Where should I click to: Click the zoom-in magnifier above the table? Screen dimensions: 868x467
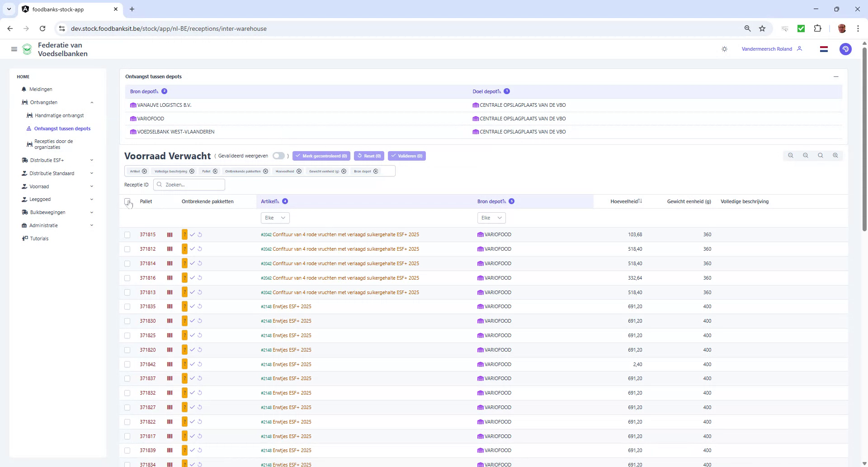pos(835,155)
